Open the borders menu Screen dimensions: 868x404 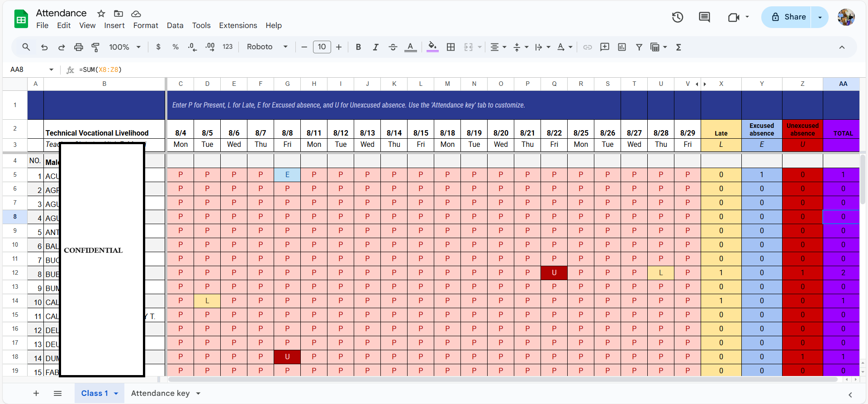click(x=451, y=47)
